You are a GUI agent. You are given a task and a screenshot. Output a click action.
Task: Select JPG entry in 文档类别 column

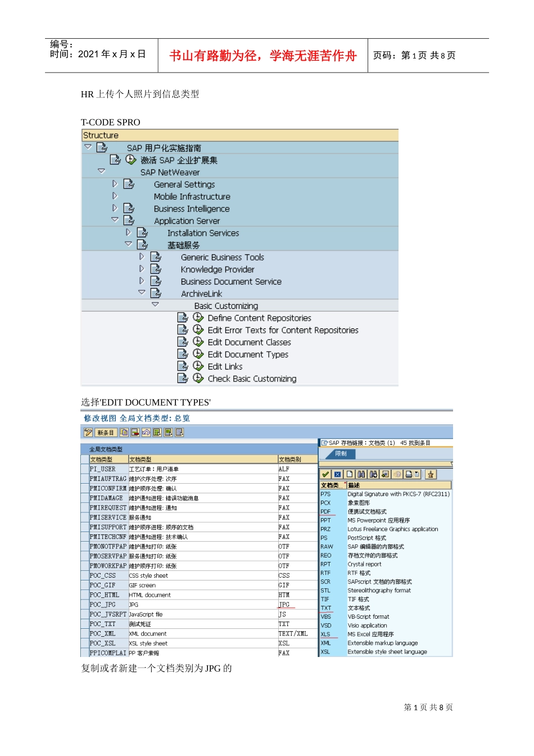point(284,605)
